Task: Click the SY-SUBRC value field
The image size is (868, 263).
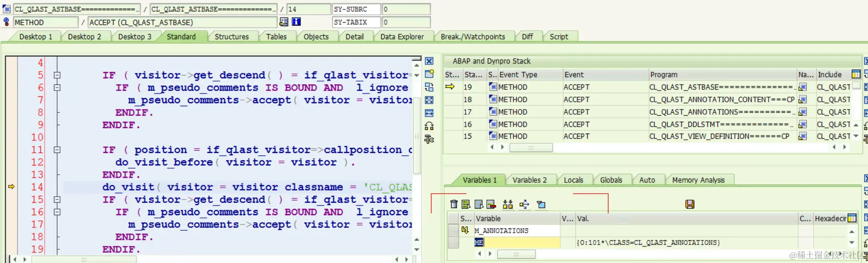Action: click(x=406, y=9)
